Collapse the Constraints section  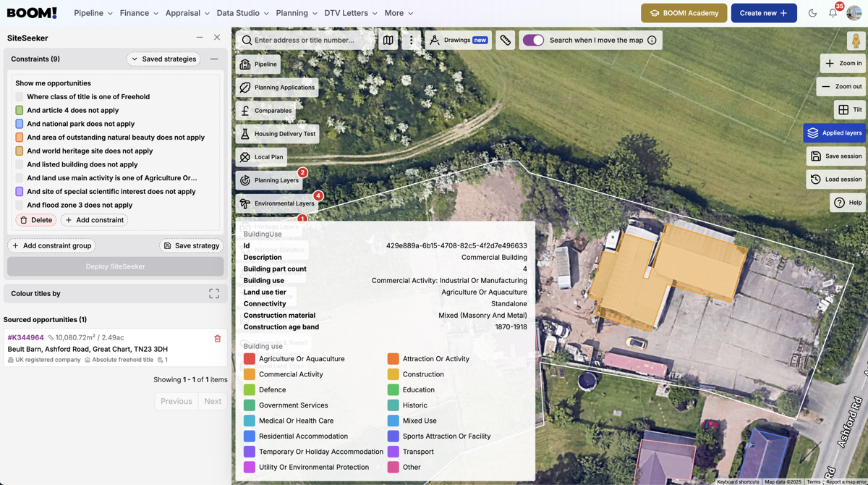point(214,59)
